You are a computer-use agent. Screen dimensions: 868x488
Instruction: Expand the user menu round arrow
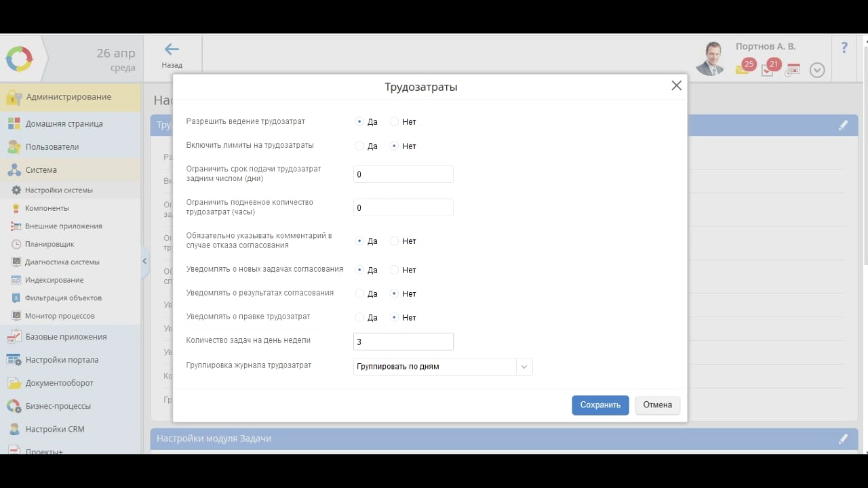click(x=817, y=70)
